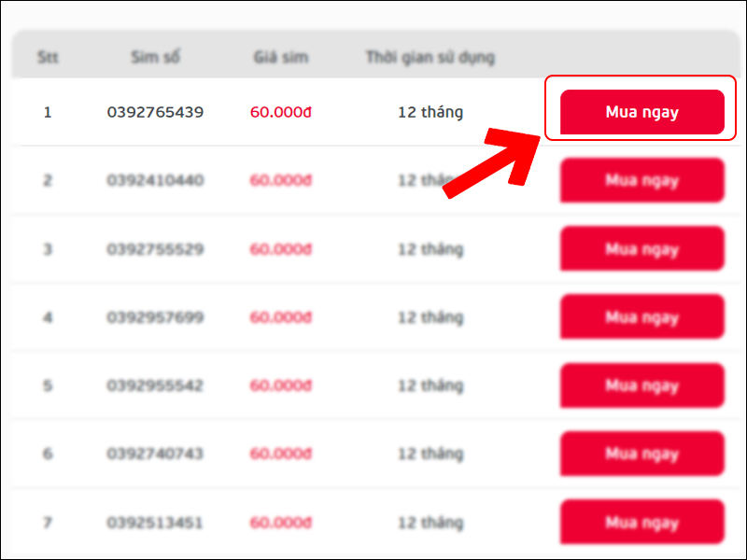Click the Sim số column header
Viewport: 747px width, 560px height.
(x=155, y=57)
